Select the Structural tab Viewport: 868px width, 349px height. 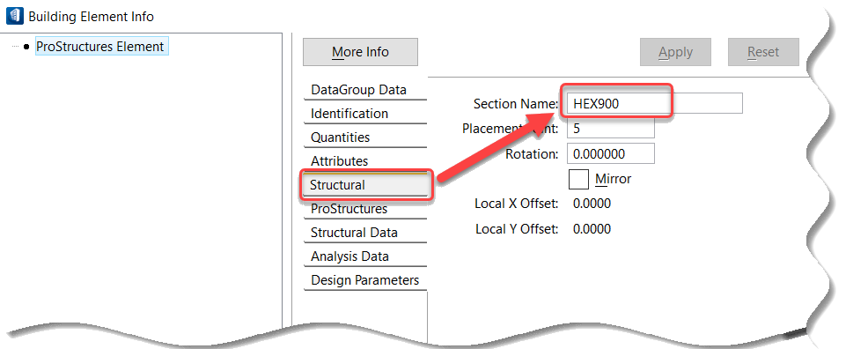pos(365,185)
